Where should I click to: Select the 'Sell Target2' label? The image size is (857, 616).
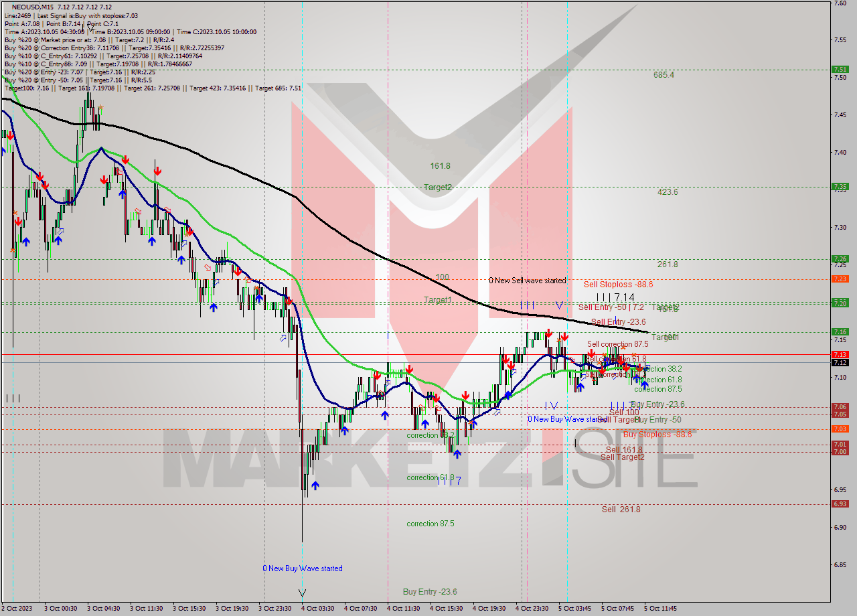coord(622,457)
